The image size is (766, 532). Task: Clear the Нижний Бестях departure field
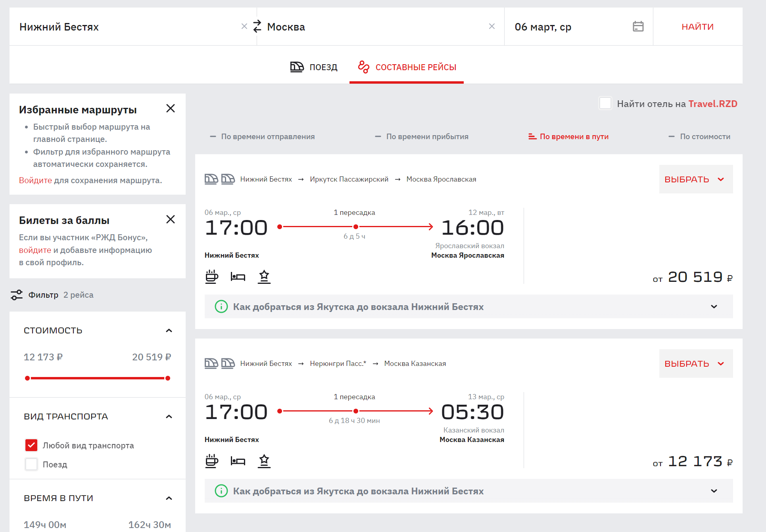coord(244,27)
